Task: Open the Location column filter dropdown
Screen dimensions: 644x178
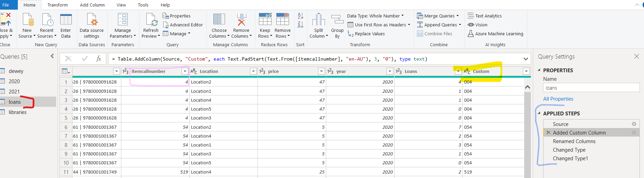Action: 253,71
